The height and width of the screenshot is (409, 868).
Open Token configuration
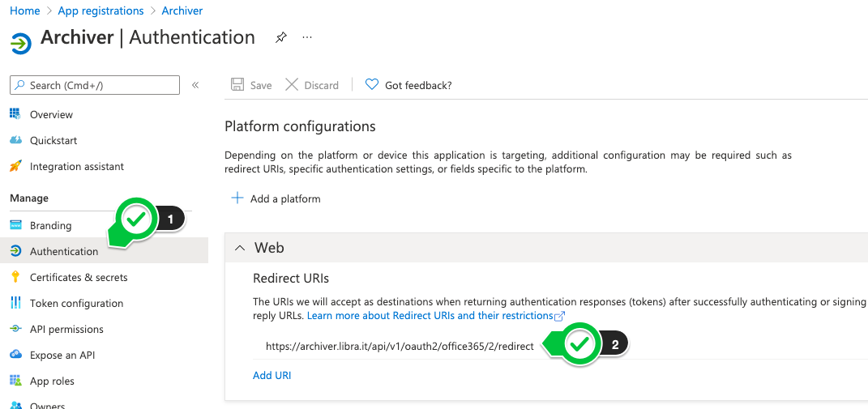[x=76, y=303]
